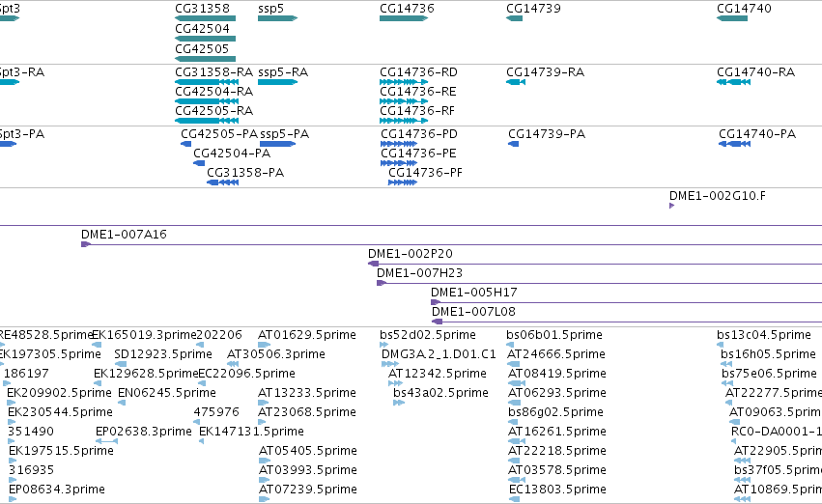
Task: Click EST EK147131.5prime
Action: pyautogui.click(x=252, y=433)
